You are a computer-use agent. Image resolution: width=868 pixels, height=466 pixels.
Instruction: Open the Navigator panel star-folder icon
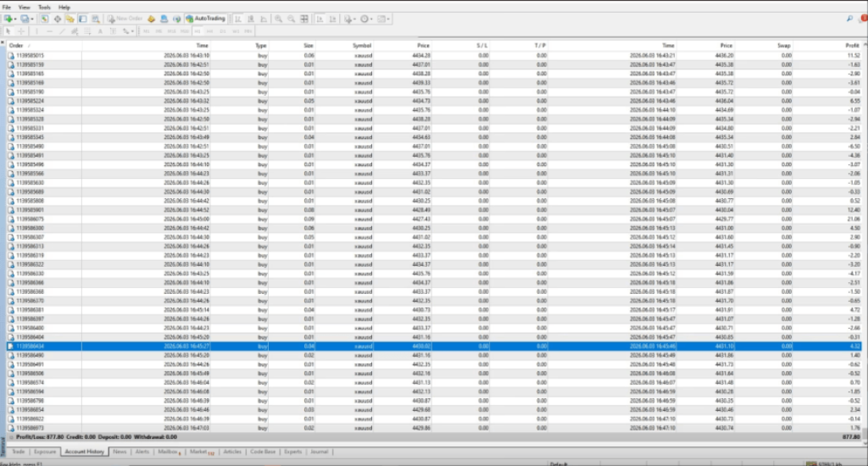coord(70,19)
